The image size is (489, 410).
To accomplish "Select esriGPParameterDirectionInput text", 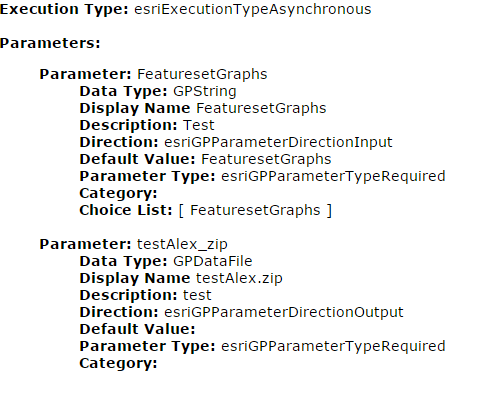I will (278, 142).
